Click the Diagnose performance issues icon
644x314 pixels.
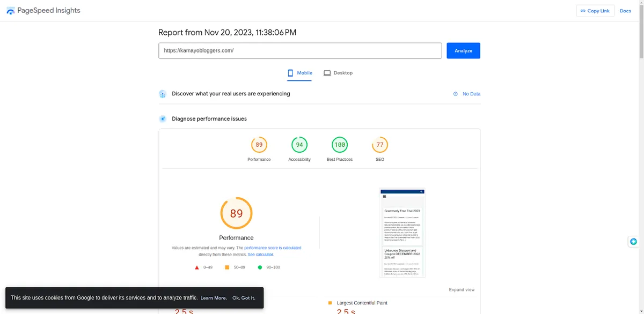163,119
